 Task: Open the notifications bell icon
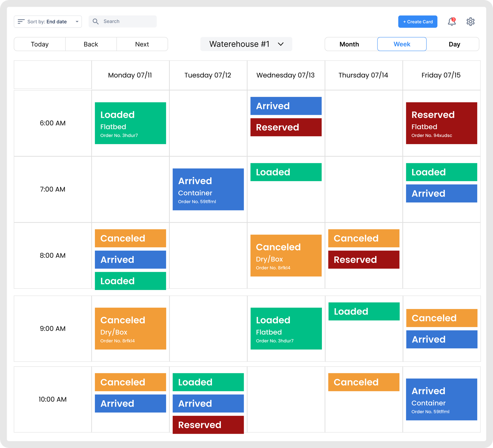click(x=452, y=22)
